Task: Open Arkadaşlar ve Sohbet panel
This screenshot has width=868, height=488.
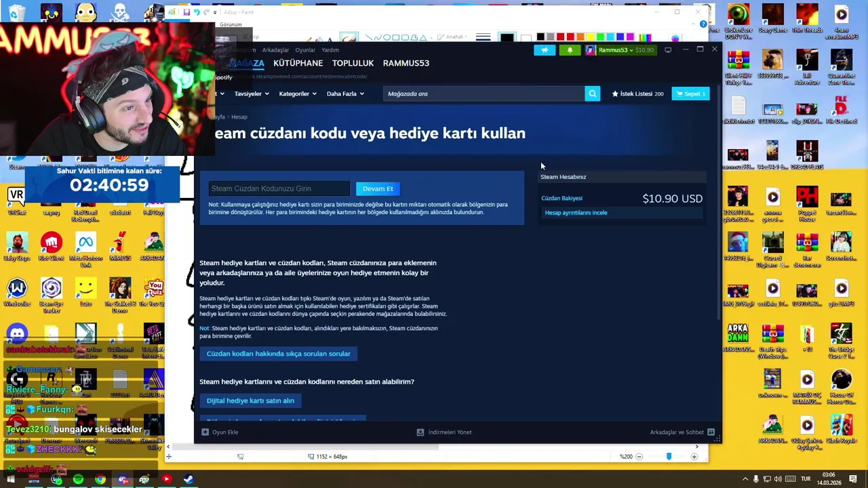Action: (682, 432)
